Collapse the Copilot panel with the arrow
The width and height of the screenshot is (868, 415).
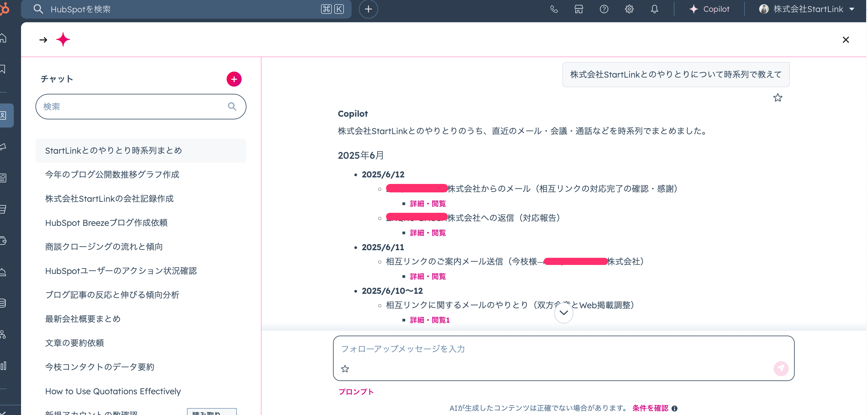[x=43, y=40]
